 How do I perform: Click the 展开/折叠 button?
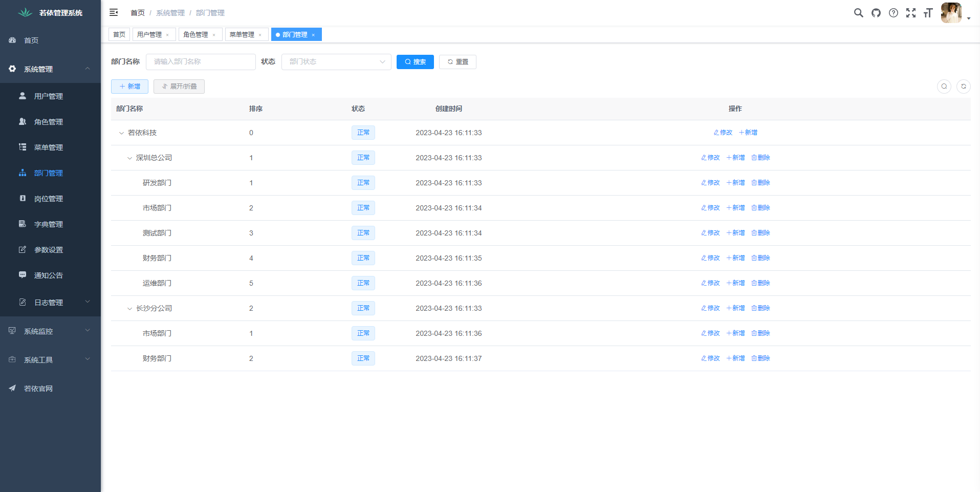pyautogui.click(x=179, y=87)
